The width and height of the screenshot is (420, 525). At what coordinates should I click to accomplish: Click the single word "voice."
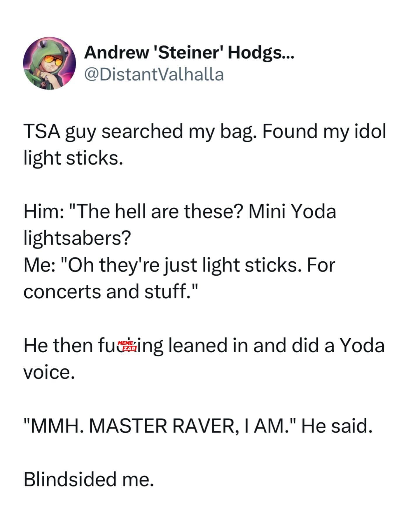(x=49, y=372)
